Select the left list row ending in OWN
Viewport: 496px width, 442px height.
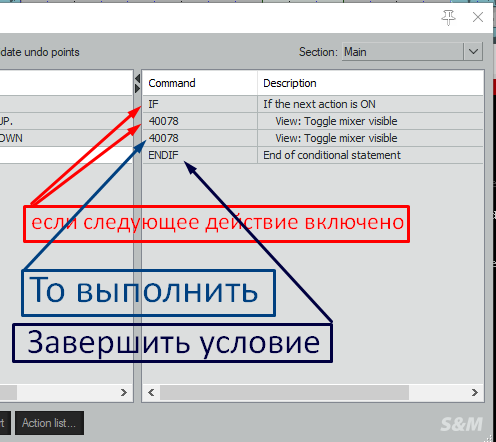coord(66,138)
